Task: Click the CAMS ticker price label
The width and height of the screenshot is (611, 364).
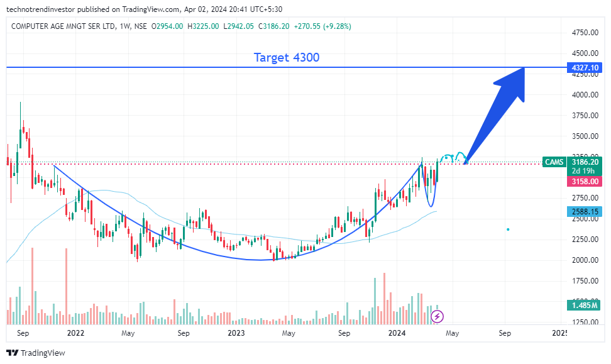Action: point(554,162)
